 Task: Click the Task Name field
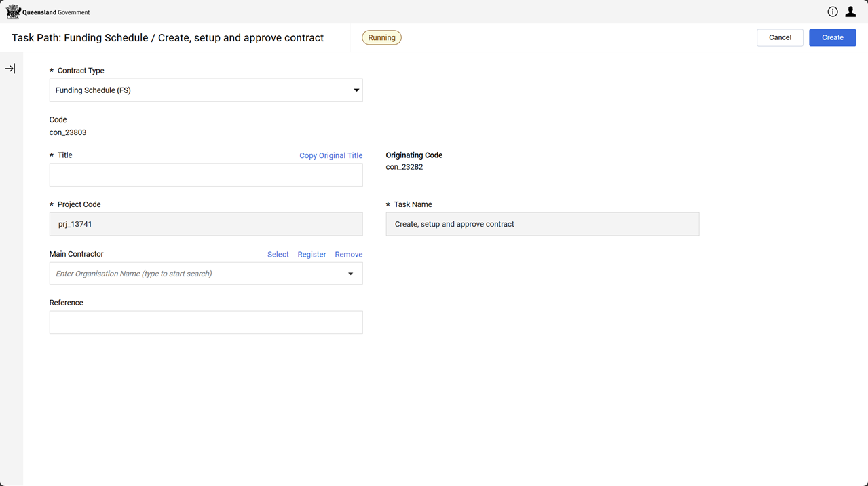click(542, 224)
